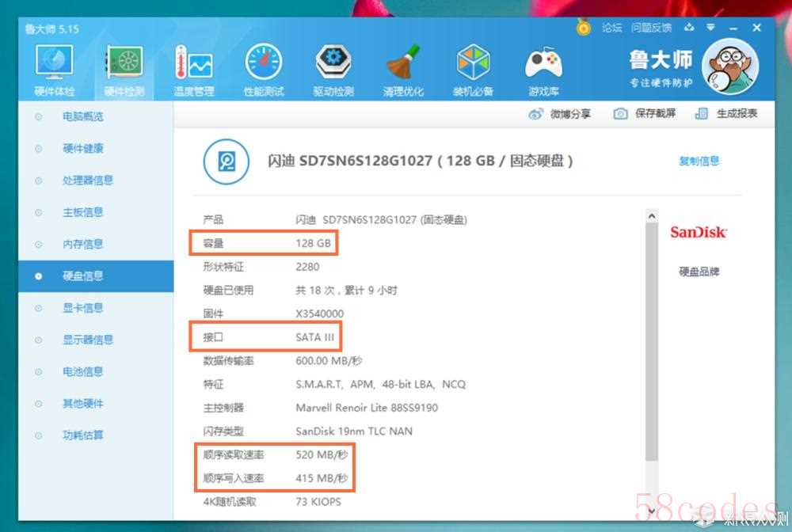Click the 600.00 MB/秒 transfer rate value
792x532 pixels.
click(x=329, y=361)
